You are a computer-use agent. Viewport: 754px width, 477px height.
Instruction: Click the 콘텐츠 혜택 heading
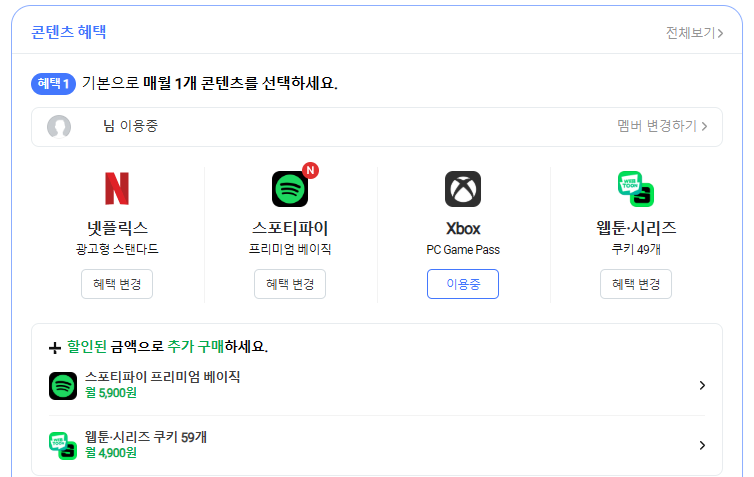69,32
